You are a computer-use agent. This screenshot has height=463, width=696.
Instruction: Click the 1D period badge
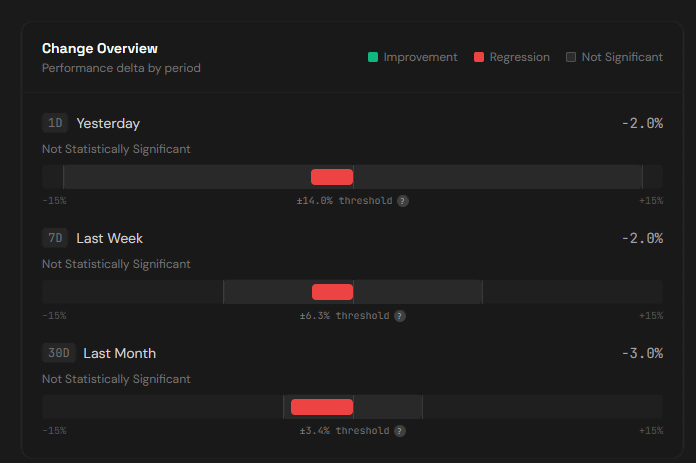tap(55, 123)
